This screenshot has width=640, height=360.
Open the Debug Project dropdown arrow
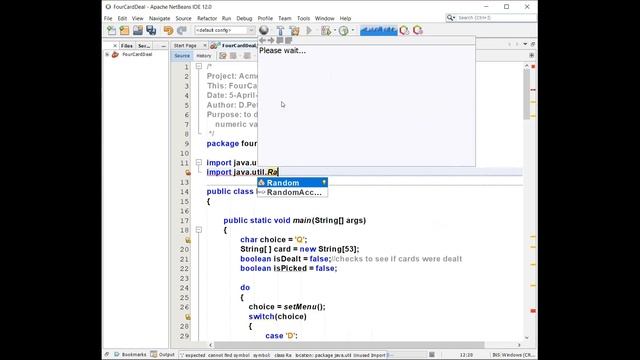(335, 30)
